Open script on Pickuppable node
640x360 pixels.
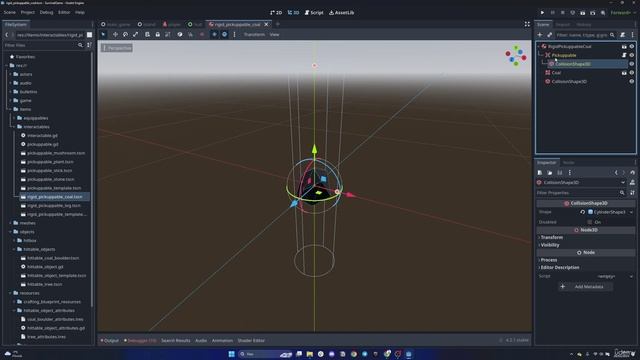coord(624,55)
